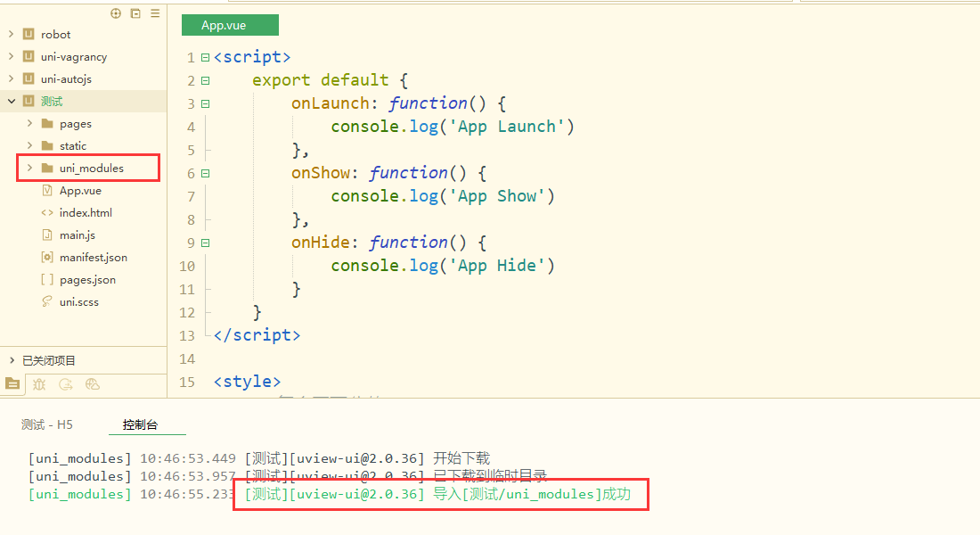Click the 导入[测试/uni_modules]成功 log message

532,494
